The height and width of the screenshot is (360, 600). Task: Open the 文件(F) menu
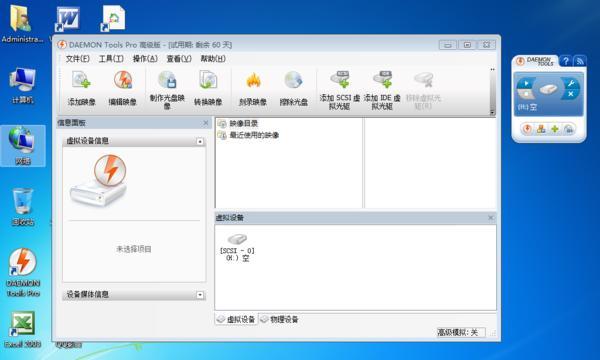[78, 59]
